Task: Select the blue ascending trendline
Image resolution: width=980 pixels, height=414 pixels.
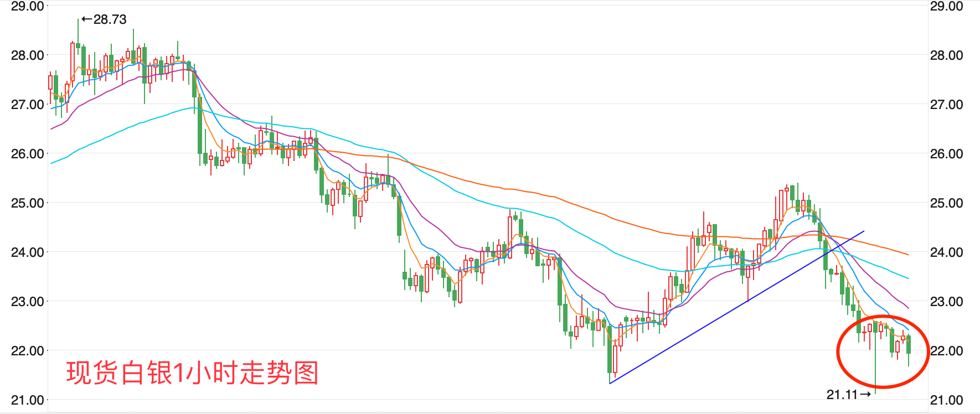Action: tap(736, 307)
